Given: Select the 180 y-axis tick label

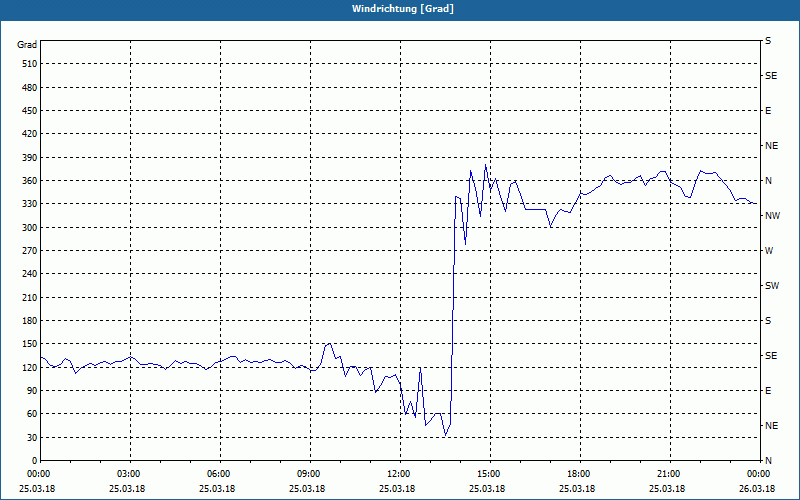Looking at the screenshot, I should [x=30, y=320].
